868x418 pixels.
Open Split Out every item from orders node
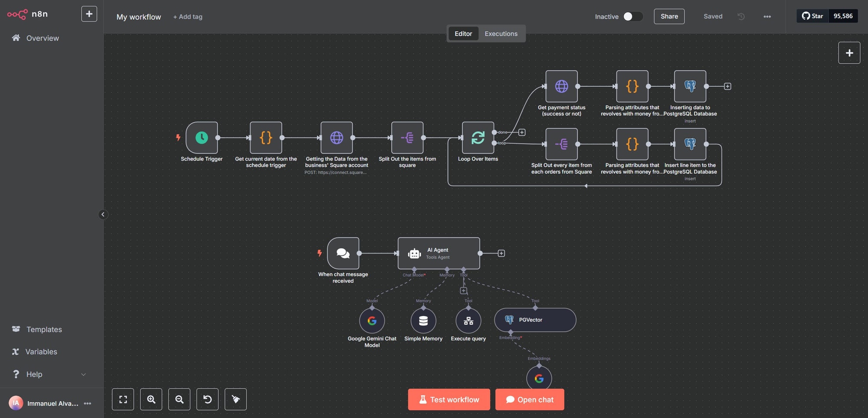pyautogui.click(x=562, y=144)
